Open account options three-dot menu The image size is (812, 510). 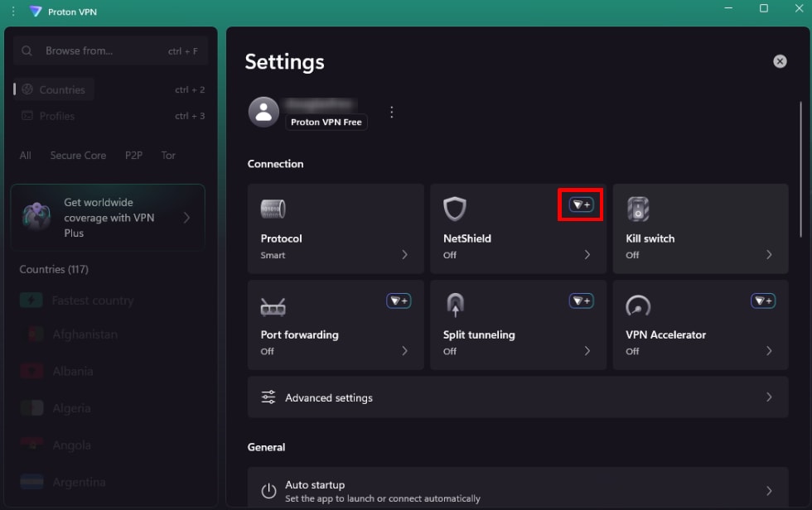pyautogui.click(x=391, y=112)
